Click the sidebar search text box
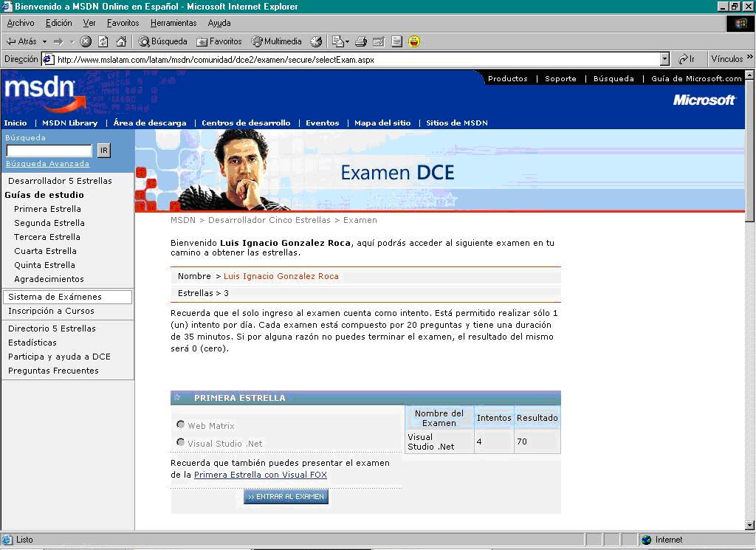This screenshot has height=550, width=756. tap(49, 151)
